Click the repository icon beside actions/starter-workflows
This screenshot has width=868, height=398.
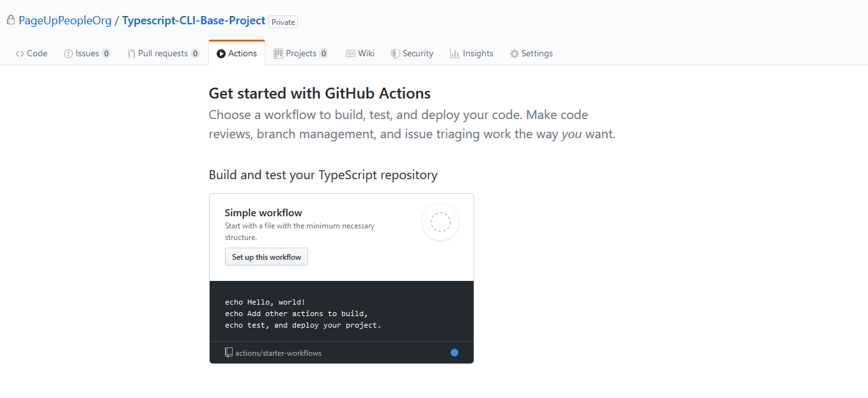[228, 352]
